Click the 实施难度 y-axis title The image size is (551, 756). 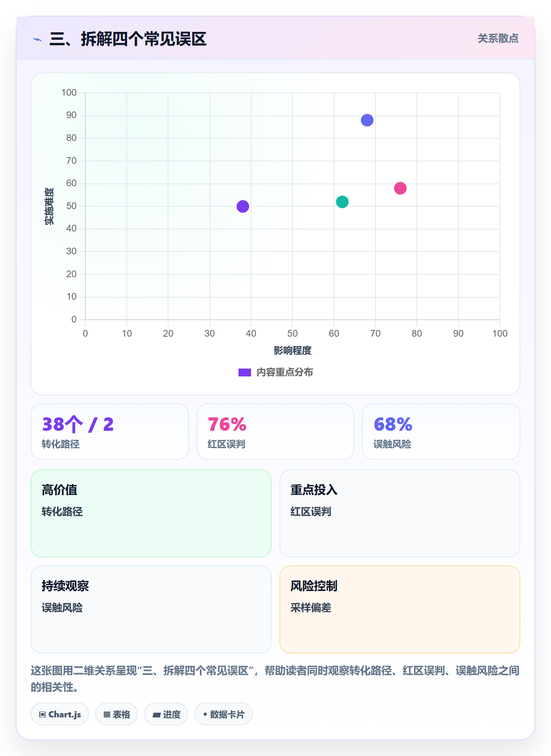[49, 206]
